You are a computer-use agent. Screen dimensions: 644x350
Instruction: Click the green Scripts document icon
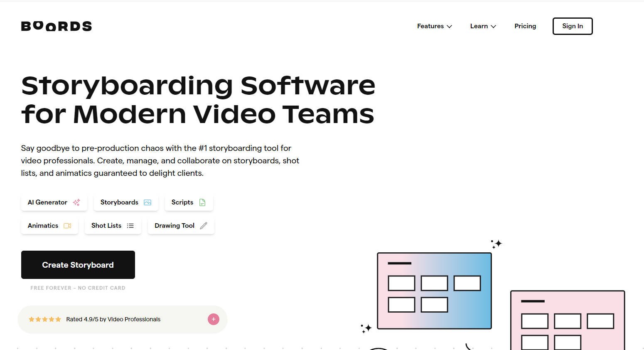(202, 202)
